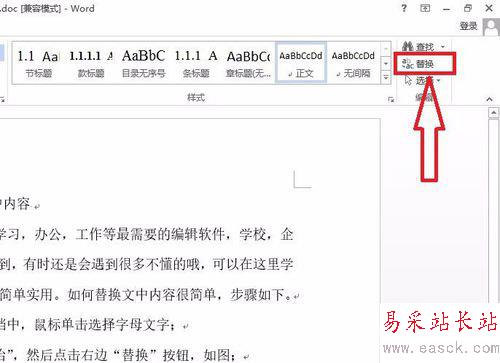Open Ribbon Display Options icon
This screenshot has width=500, height=363.
425,8
